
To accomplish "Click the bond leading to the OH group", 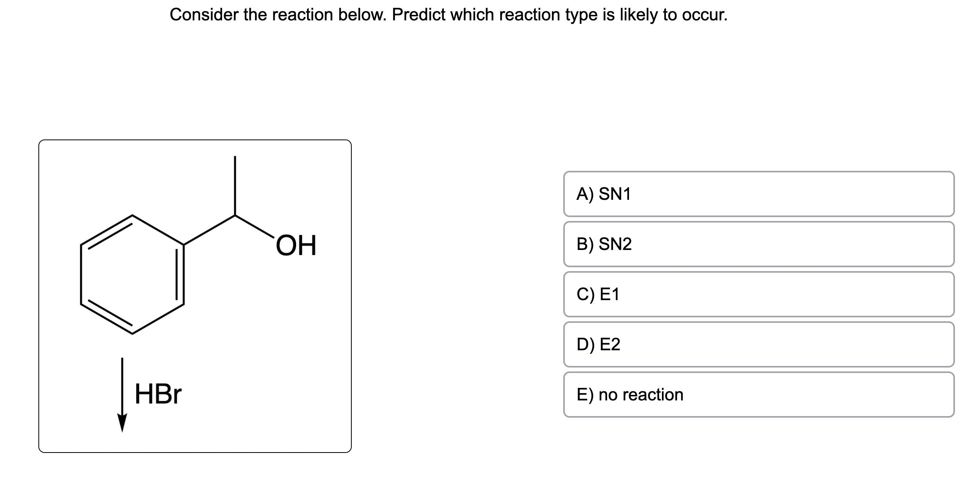I will tap(254, 226).
